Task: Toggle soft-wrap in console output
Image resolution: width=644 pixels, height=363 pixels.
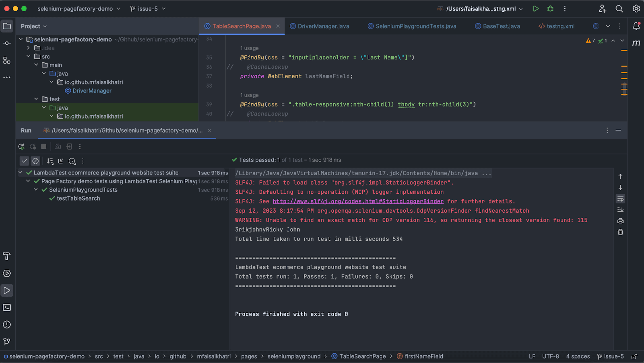Action: pos(620,199)
